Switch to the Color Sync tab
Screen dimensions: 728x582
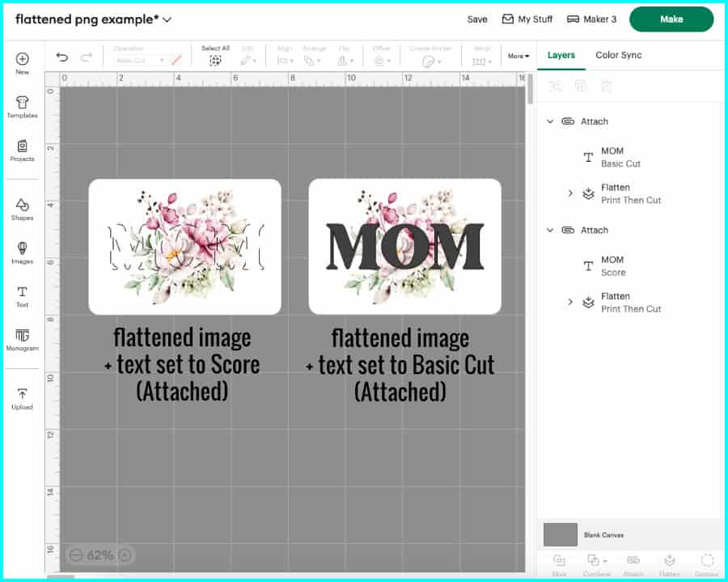click(619, 55)
